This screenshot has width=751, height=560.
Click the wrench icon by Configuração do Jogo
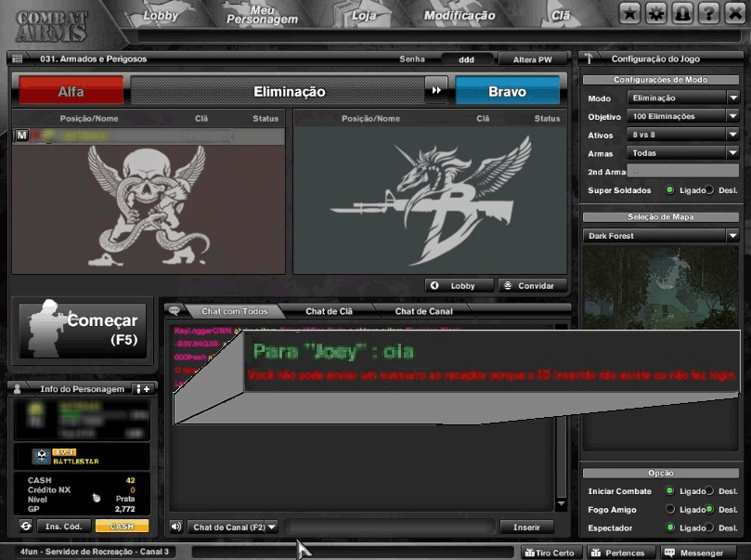click(x=589, y=59)
